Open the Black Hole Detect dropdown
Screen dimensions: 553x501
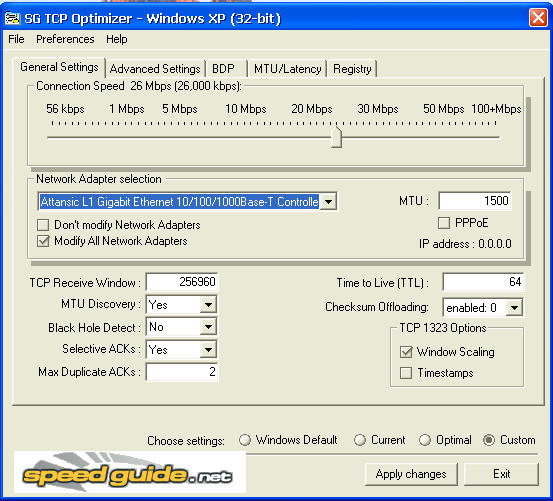click(x=208, y=327)
